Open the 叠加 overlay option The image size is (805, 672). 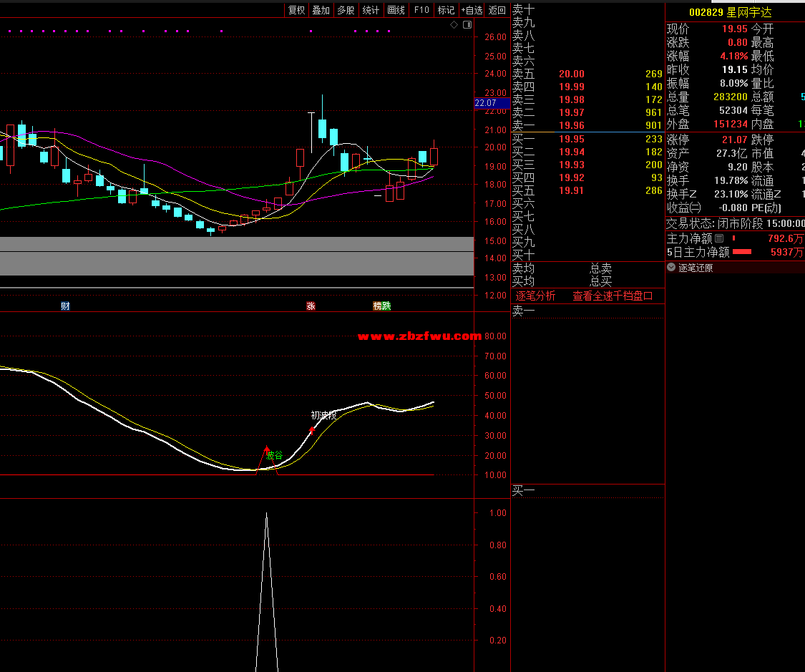[321, 10]
